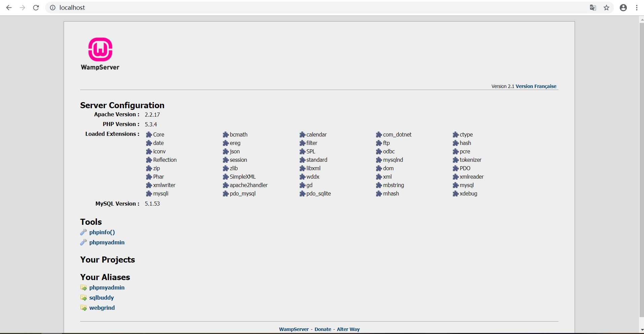Screen dimensions: 644x334
Task: Click the browser forward arrow
Action: pyautogui.click(x=23, y=7)
